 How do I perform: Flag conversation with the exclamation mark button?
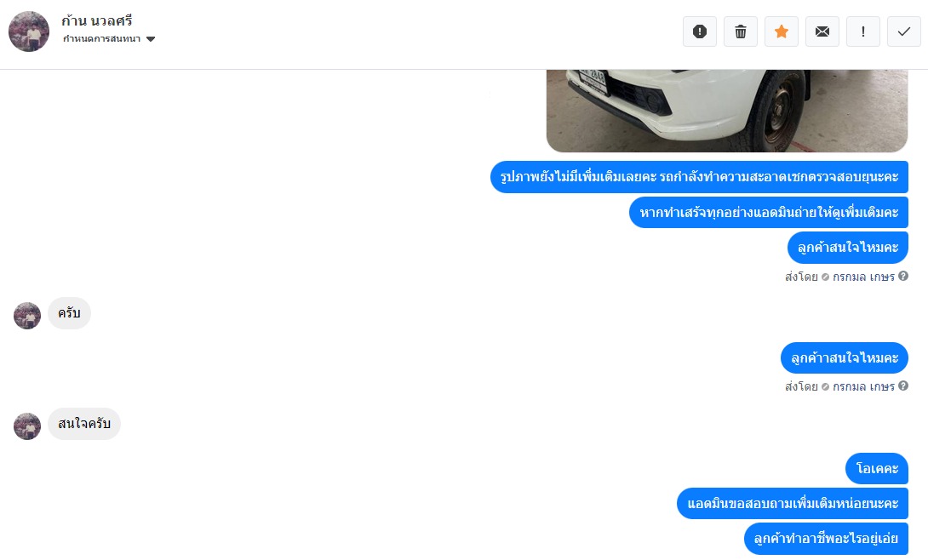coord(863,31)
